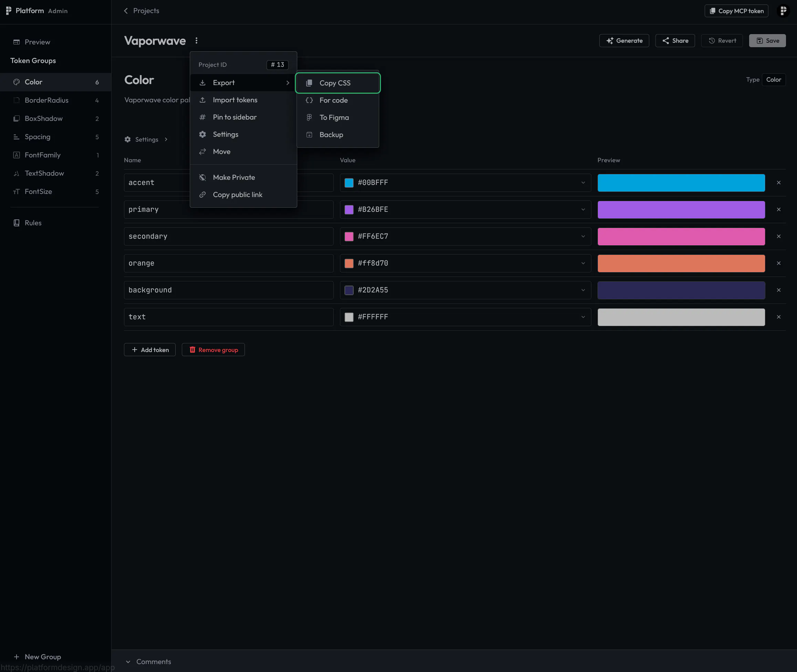Select Import tokens menu item
This screenshot has height=672, width=797.
coord(244,100)
